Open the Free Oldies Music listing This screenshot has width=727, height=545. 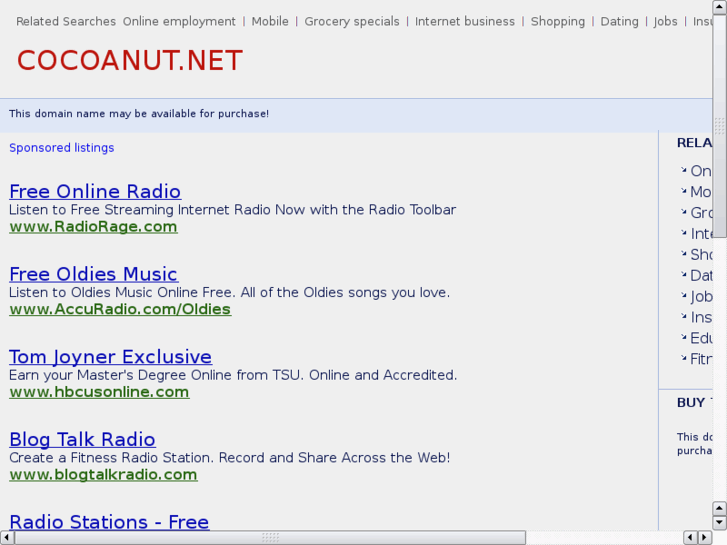tap(94, 274)
